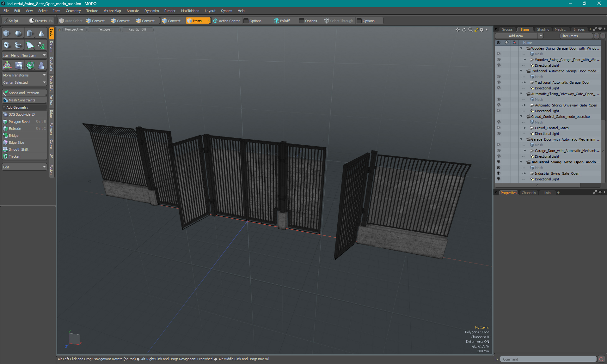Screen dimensions: 607x364
Task: Open the Render menu
Action: click(x=170, y=11)
